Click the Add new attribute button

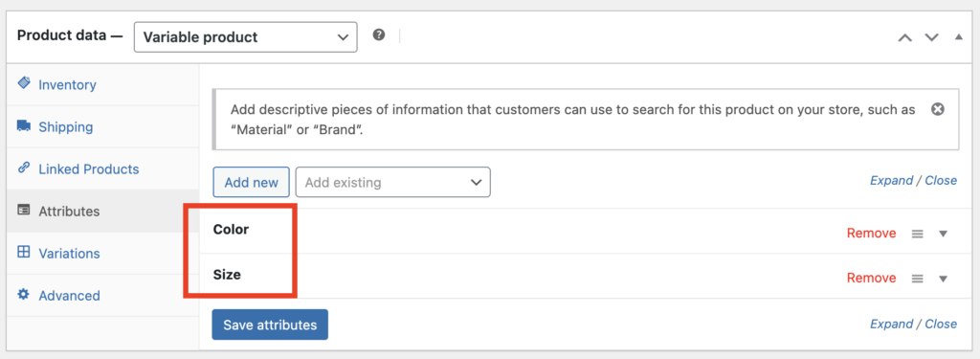click(252, 183)
